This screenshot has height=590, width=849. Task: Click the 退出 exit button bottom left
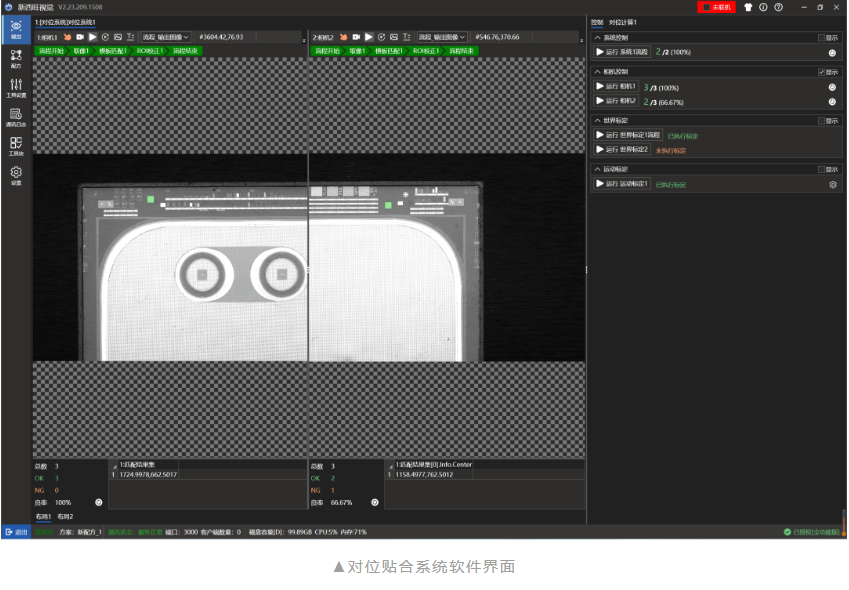tap(16, 533)
